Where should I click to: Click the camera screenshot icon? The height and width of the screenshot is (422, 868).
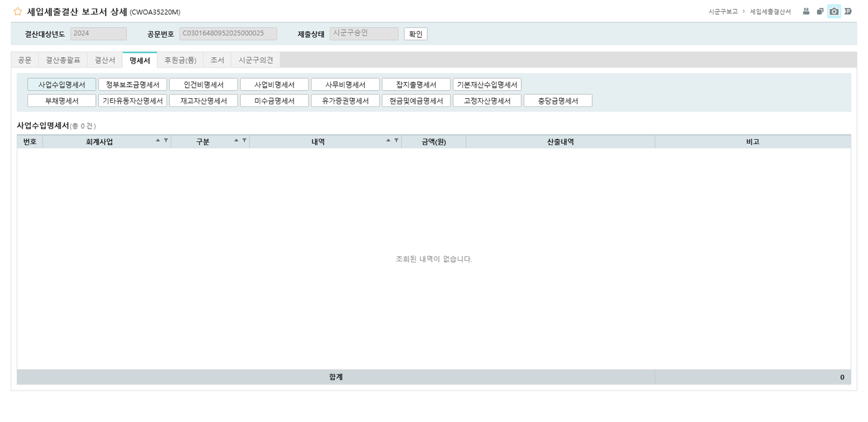tap(834, 11)
